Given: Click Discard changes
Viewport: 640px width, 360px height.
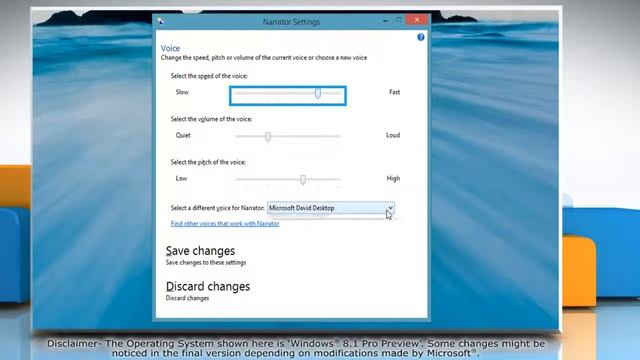Looking at the screenshot, I should click(x=208, y=287).
